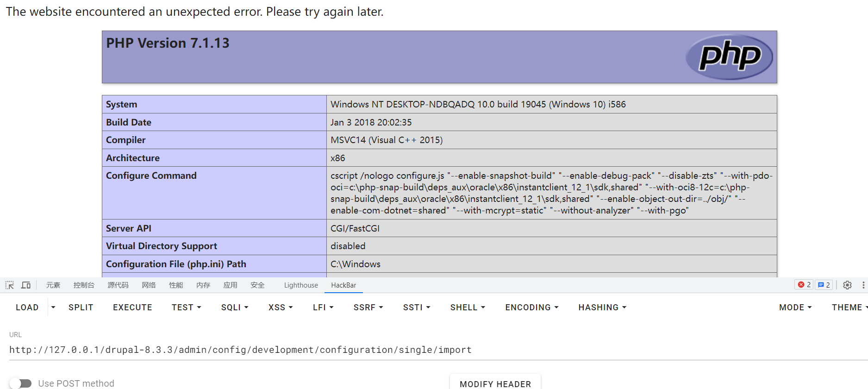Viewport: 868px width, 389px height.
Task: Open the HASHING dropdown menu
Action: (602, 307)
